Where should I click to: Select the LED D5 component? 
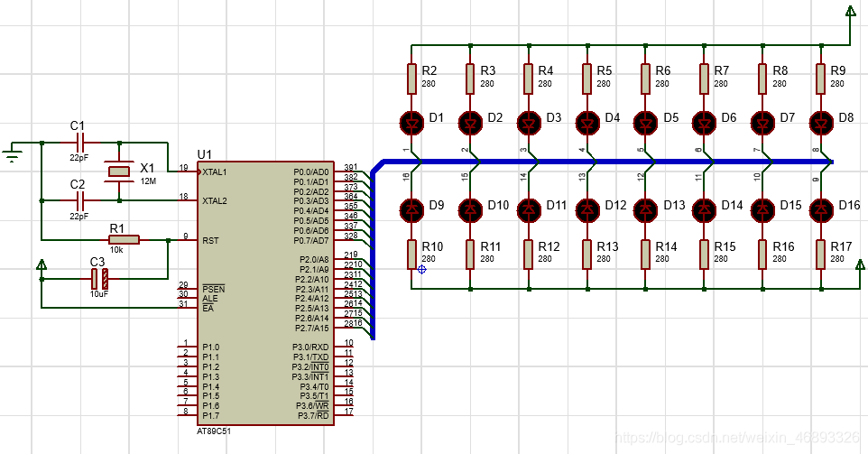[x=645, y=123]
